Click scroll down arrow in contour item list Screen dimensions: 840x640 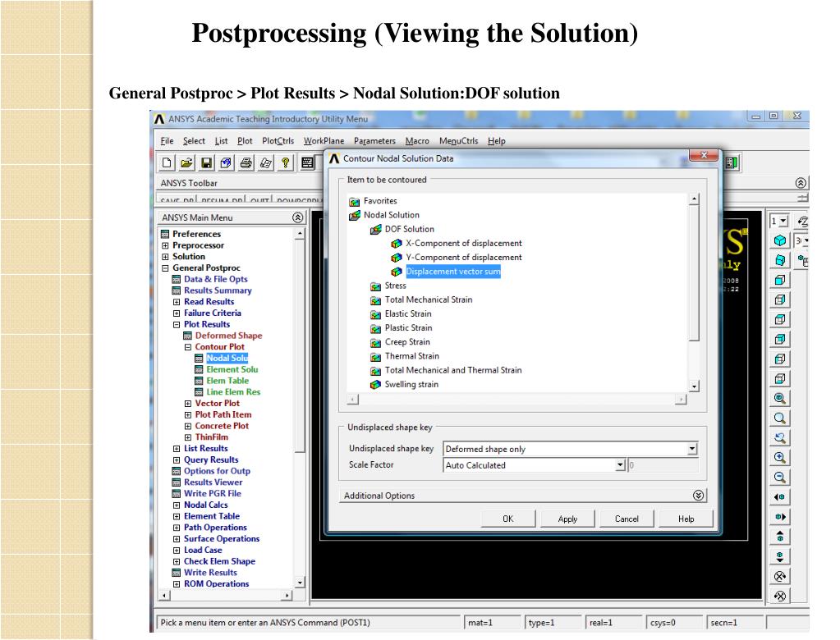(694, 386)
